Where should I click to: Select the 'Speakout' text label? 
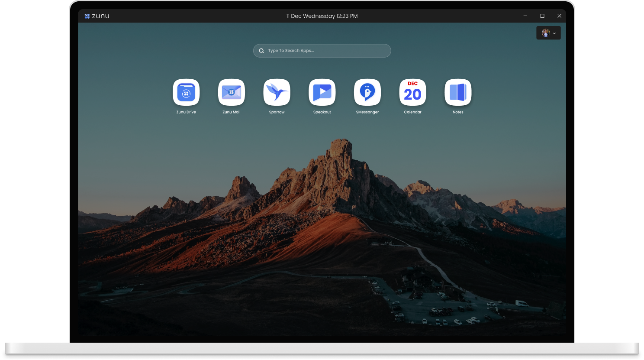(x=322, y=112)
